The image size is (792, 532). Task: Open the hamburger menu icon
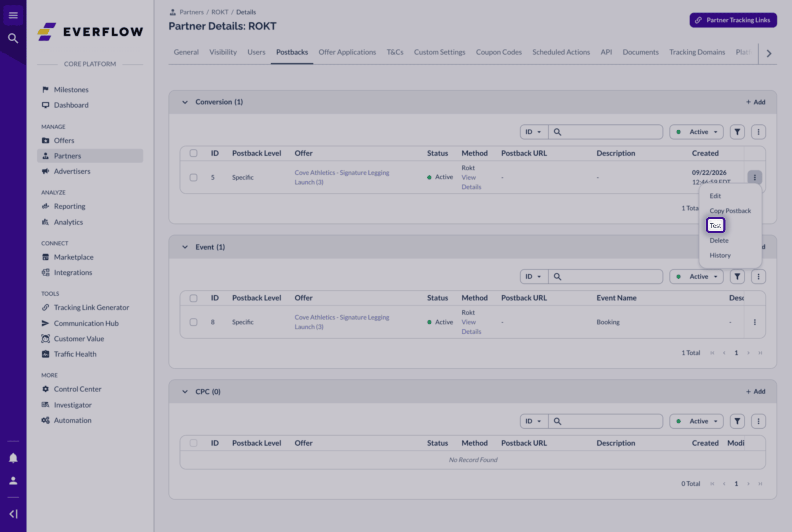[x=13, y=15]
